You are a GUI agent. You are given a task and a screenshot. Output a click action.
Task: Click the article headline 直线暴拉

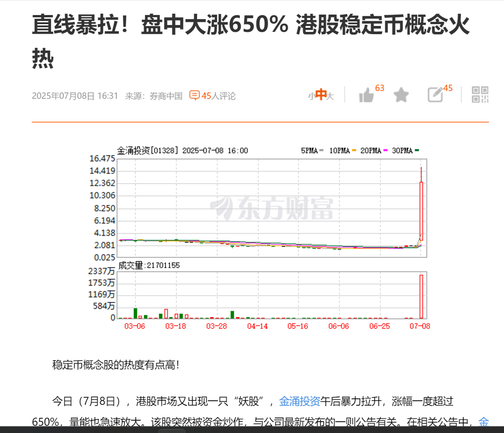point(251,41)
